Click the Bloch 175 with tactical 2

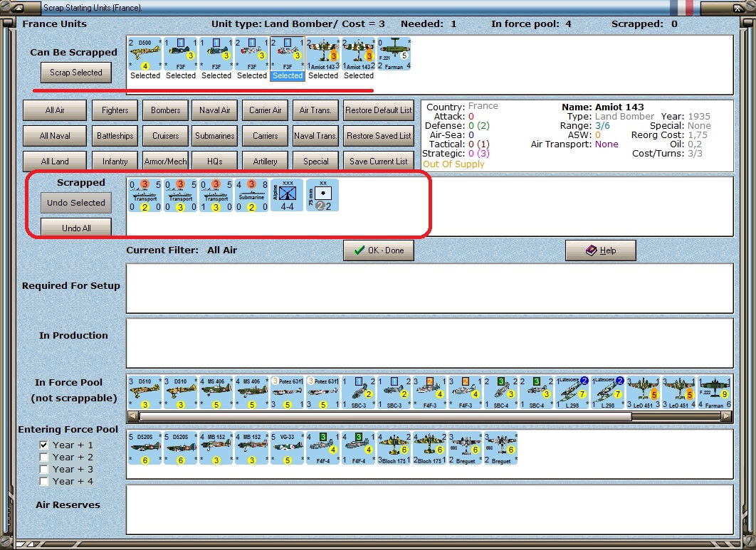(x=430, y=448)
